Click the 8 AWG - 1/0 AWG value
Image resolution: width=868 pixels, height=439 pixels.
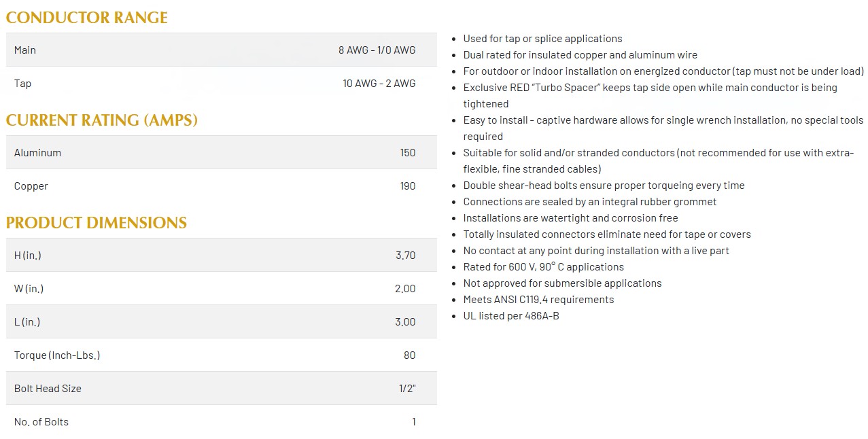coord(377,50)
